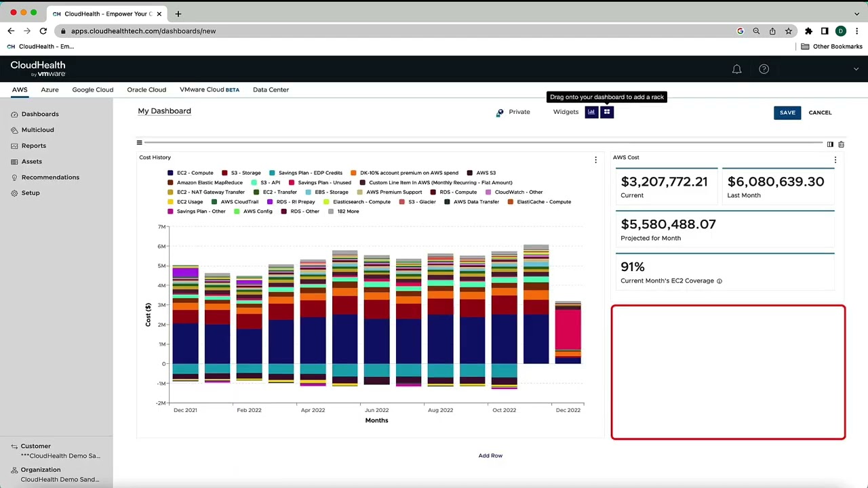
Task: Click the AWS Config green color swatch
Action: pos(237,211)
